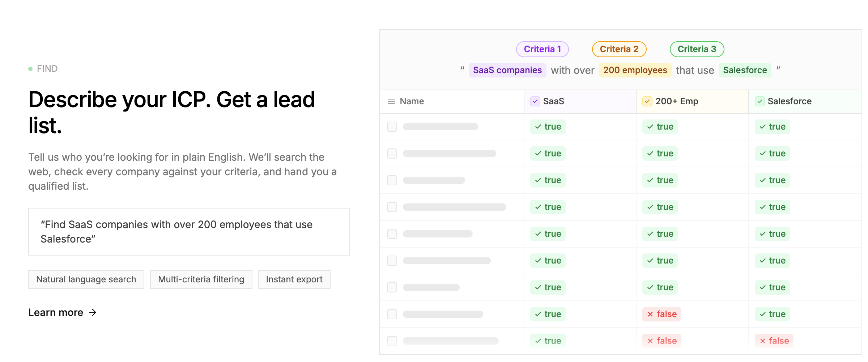The height and width of the screenshot is (362, 868).
Task: Tick the checkbox in the fourth row
Action: click(392, 207)
